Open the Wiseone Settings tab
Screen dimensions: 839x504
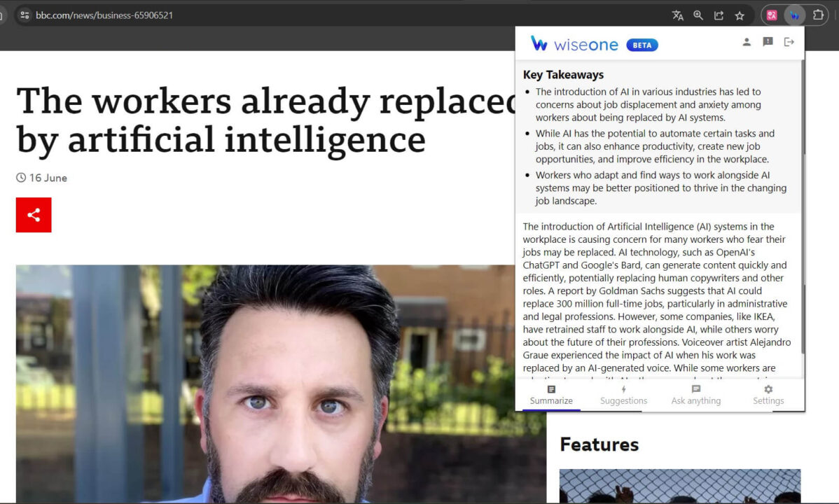[768, 395]
